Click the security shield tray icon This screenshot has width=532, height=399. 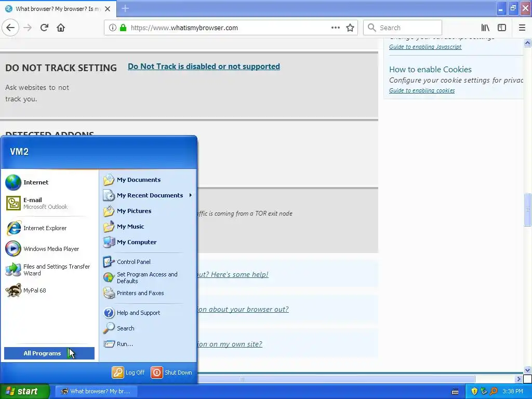click(474, 392)
